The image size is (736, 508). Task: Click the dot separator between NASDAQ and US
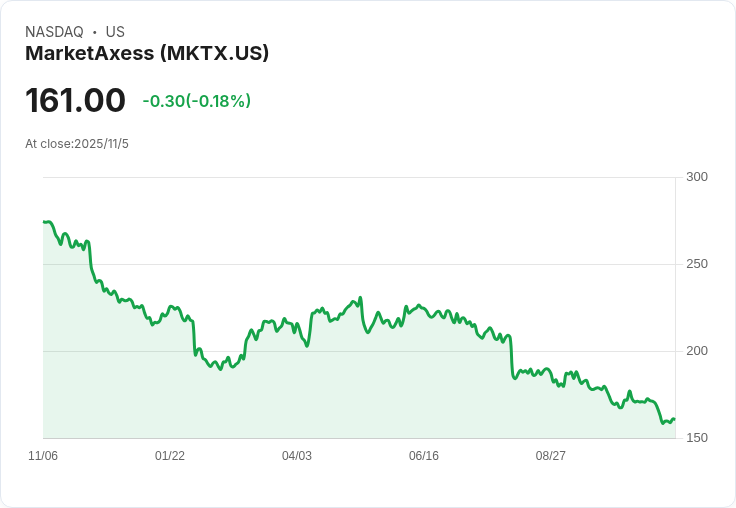coord(94,32)
